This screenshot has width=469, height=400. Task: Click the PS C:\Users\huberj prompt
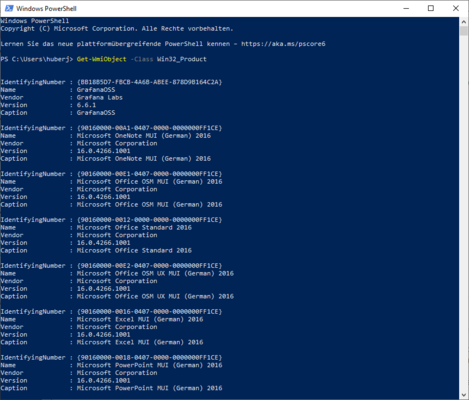pos(37,59)
